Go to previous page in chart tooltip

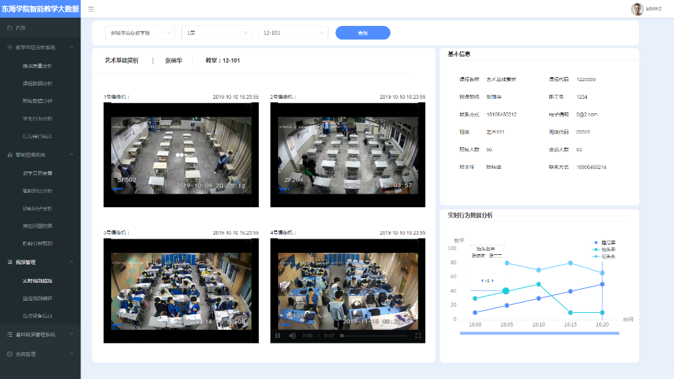point(482,281)
